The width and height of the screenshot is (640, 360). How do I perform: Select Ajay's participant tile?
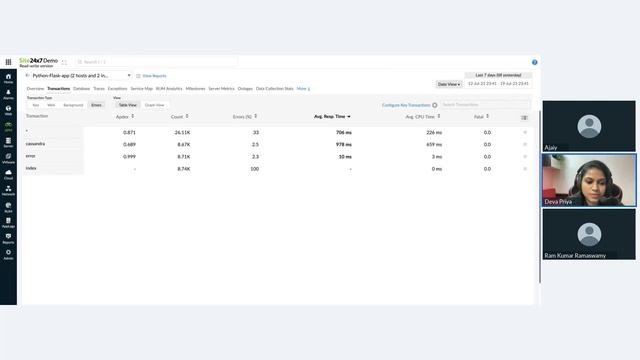tap(589, 126)
